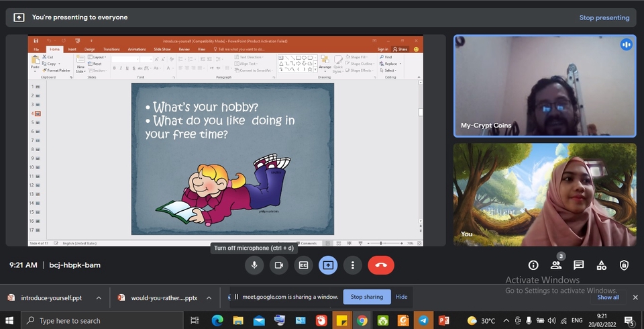Click speaking indicator on My-Crypt Coins tile

coord(627,44)
